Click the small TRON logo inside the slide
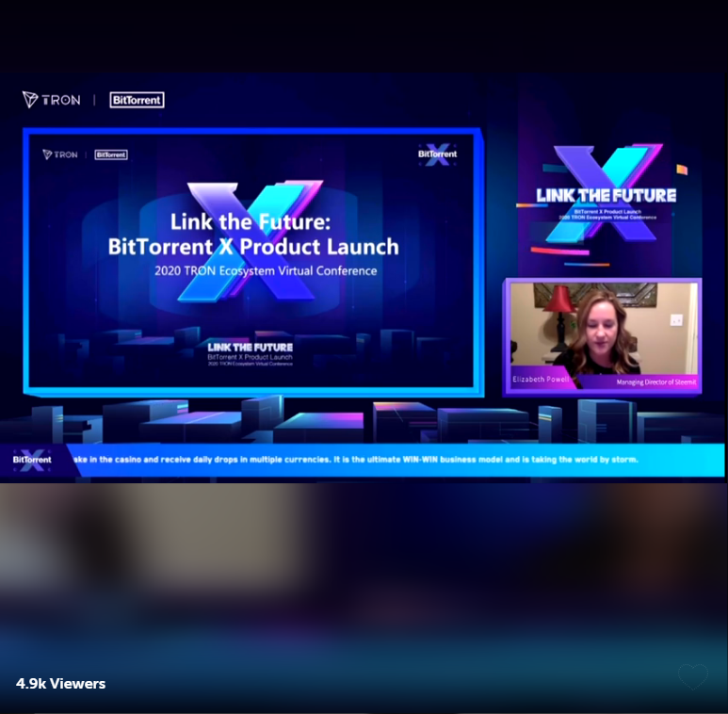This screenshot has height=714, width=728. pyautogui.click(x=60, y=154)
